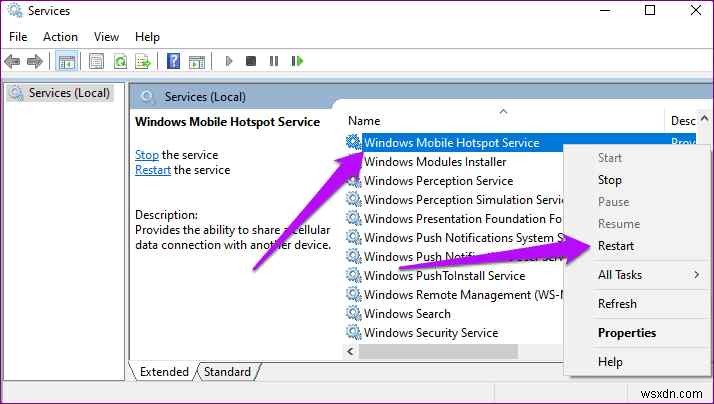The width and height of the screenshot is (714, 404).
Task: Select the Windows Security Service row
Action: (x=431, y=332)
